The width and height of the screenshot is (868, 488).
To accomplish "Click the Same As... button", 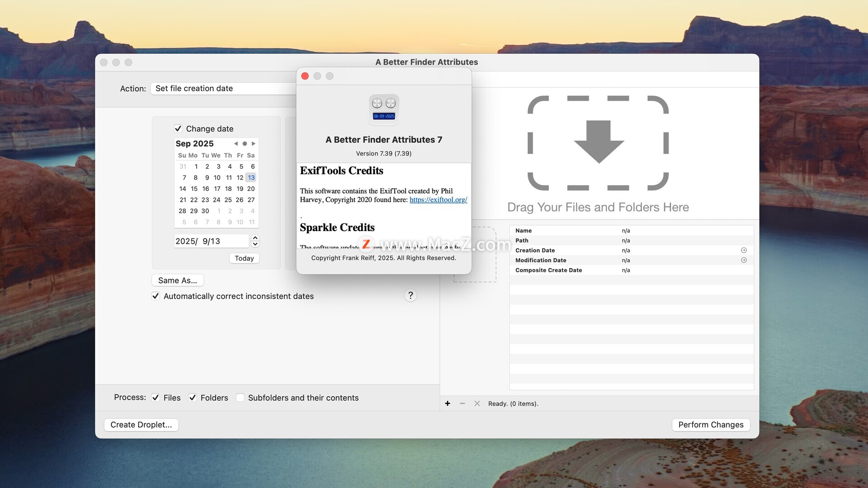I will (178, 280).
